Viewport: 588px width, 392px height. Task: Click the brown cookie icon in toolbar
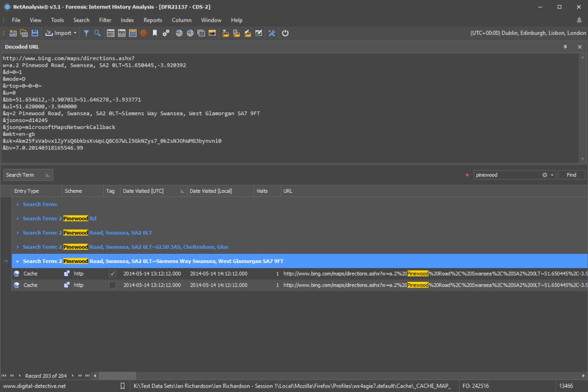tap(144, 33)
